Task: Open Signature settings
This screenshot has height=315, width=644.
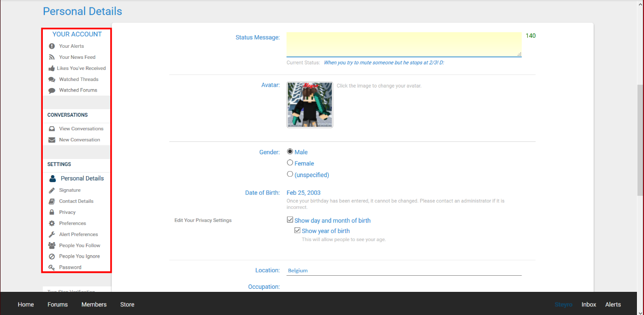Action: pos(69,190)
